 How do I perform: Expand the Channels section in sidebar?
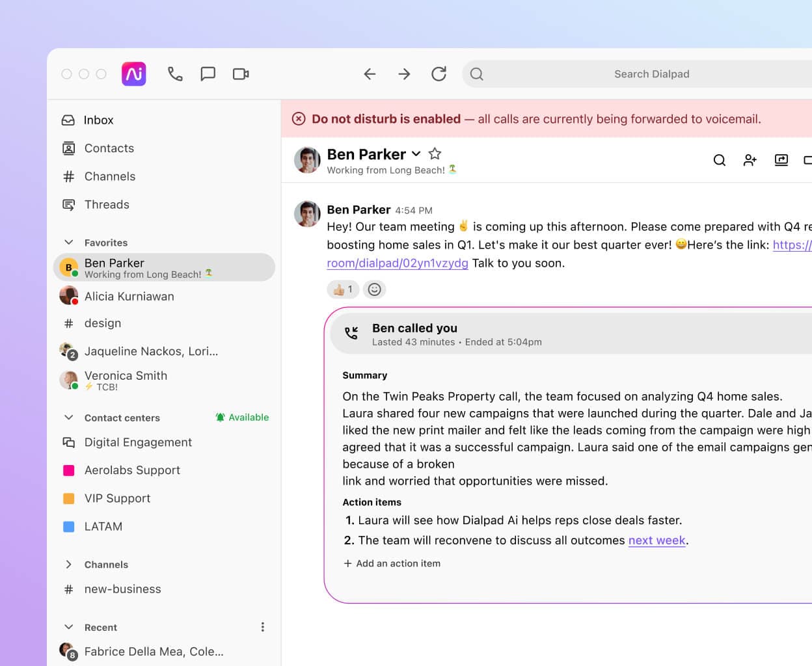click(69, 565)
